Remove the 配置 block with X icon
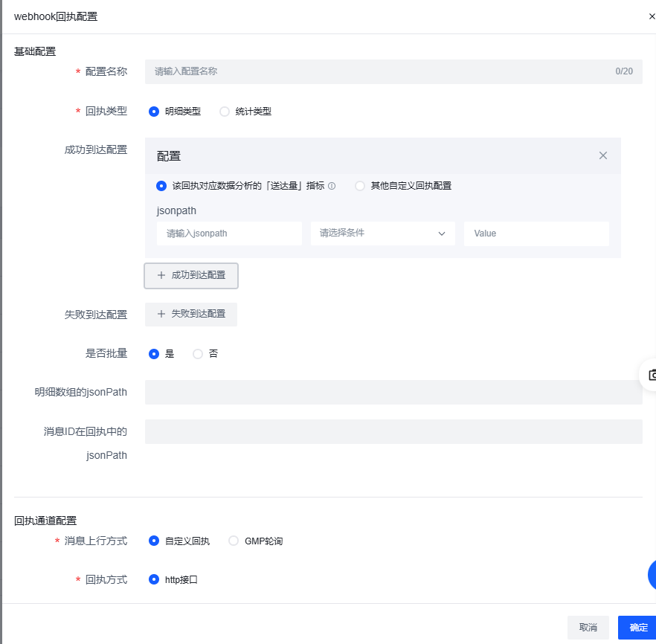This screenshot has width=656, height=644. 603,155
